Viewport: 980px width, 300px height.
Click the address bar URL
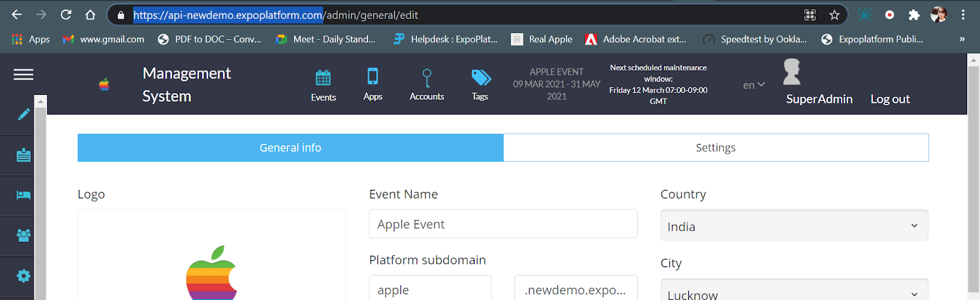click(x=276, y=15)
